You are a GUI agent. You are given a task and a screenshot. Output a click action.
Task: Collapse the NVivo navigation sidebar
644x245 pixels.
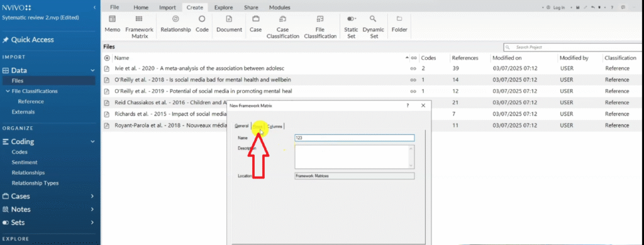coord(94,8)
